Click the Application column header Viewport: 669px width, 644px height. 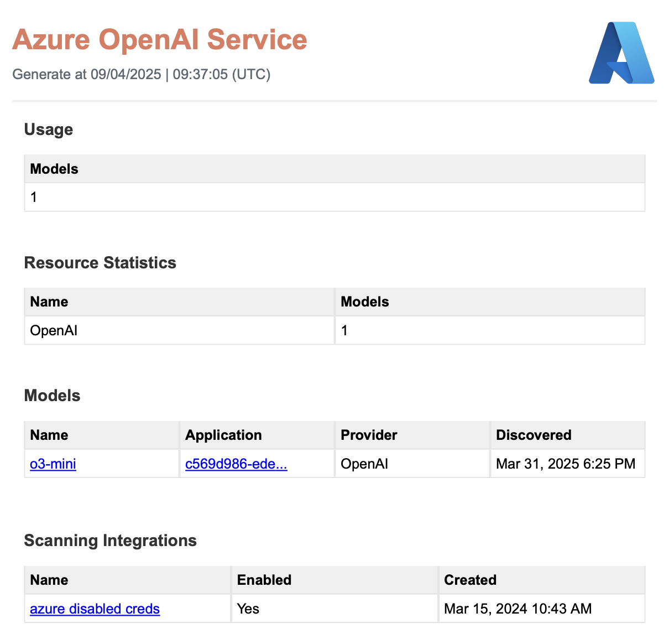pos(223,435)
